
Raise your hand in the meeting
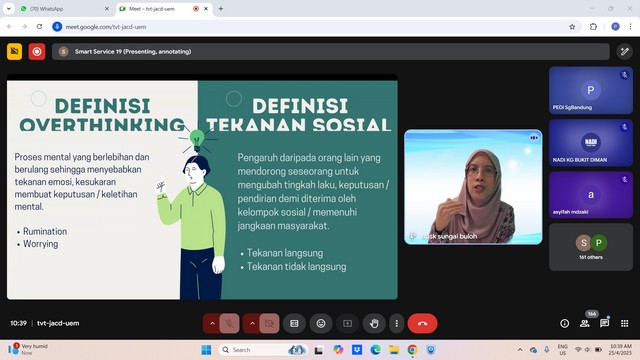point(374,323)
